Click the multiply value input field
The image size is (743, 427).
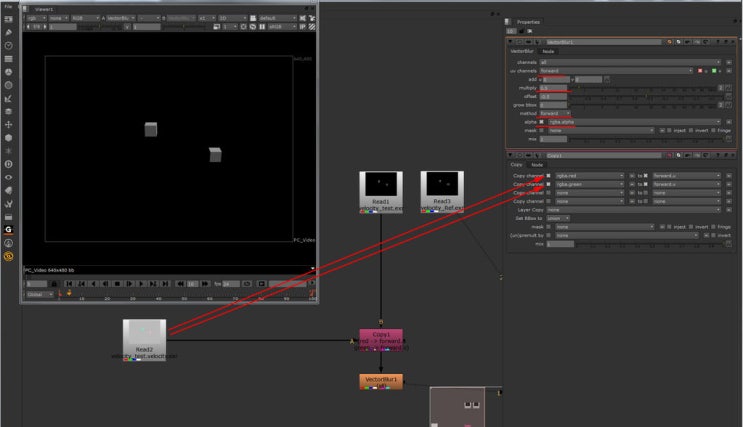[553, 88]
